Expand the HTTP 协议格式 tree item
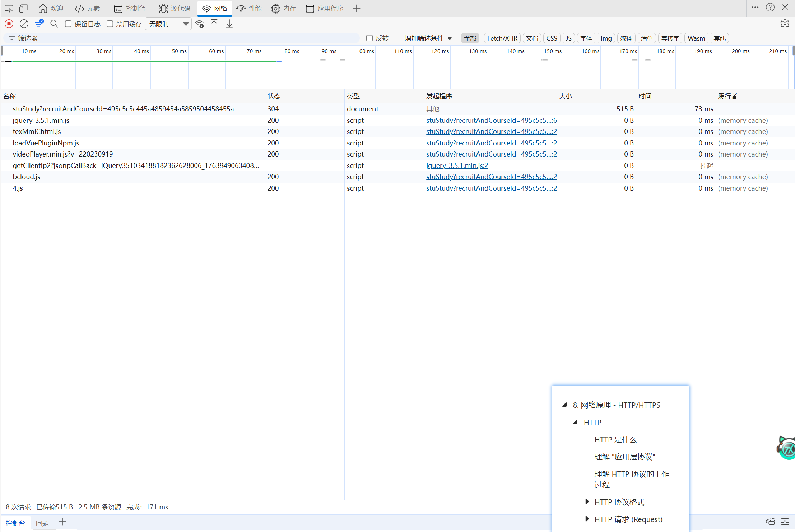Screen dimensions: 795x532 click(x=587, y=501)
